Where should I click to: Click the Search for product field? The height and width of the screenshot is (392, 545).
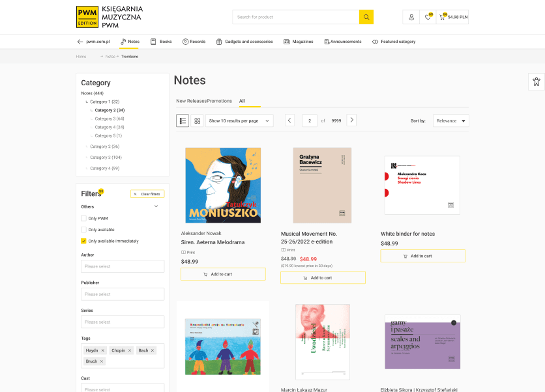click(x=296, y=17)
